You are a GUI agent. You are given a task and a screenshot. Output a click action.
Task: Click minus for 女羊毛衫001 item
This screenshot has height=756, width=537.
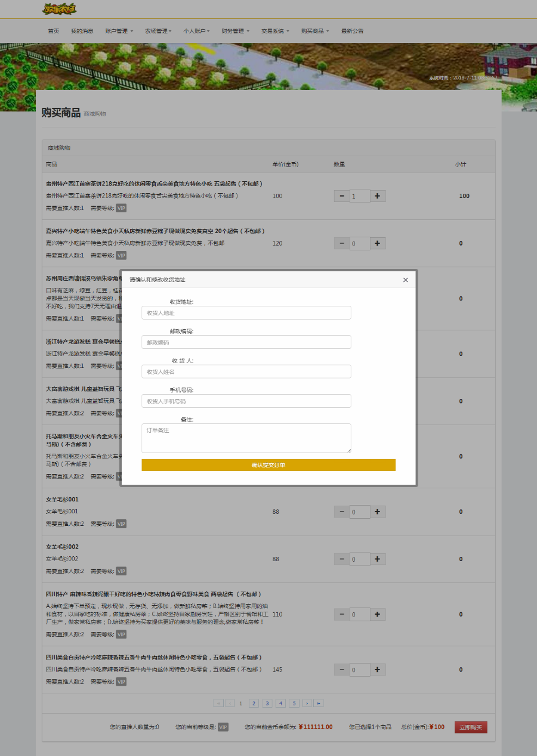pos(341,512)
